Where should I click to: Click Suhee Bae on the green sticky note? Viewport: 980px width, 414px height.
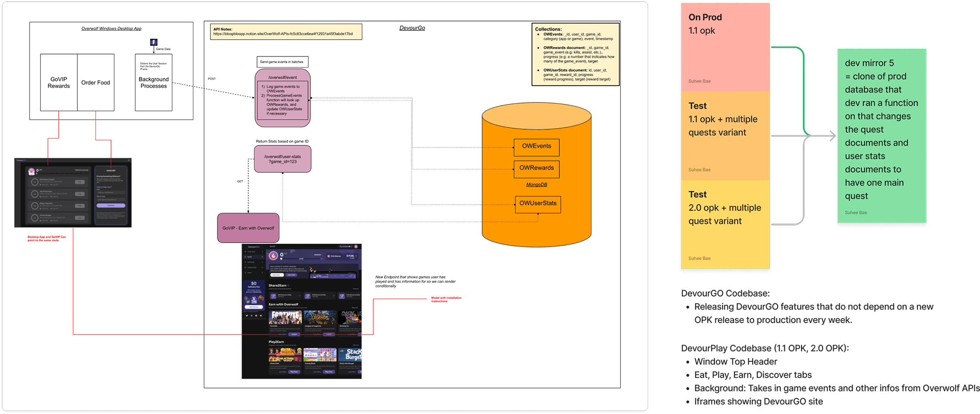(856, 213)
